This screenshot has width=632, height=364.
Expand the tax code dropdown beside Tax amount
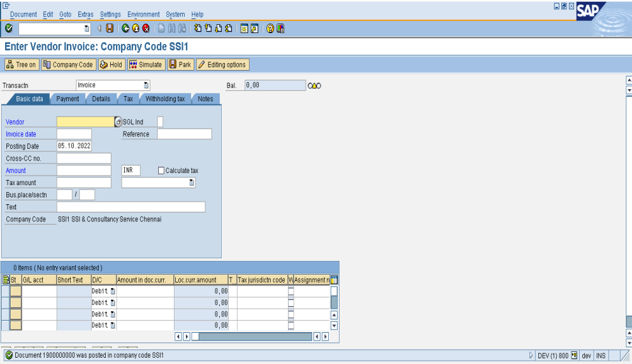coord(191,183)
